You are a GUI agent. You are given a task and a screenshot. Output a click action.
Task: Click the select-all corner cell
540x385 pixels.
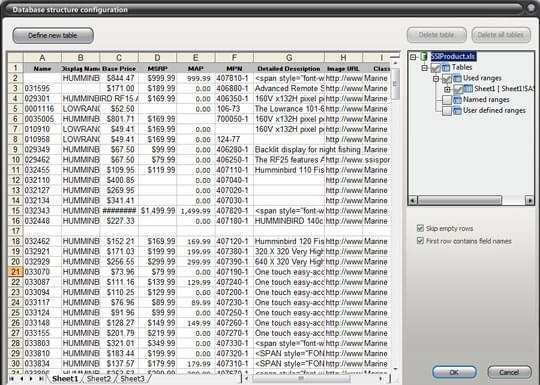[15, 58]
